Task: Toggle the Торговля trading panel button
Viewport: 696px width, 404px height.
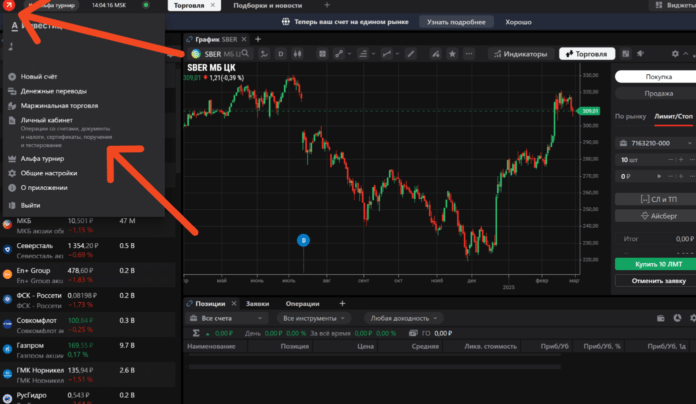Action: 587,54
